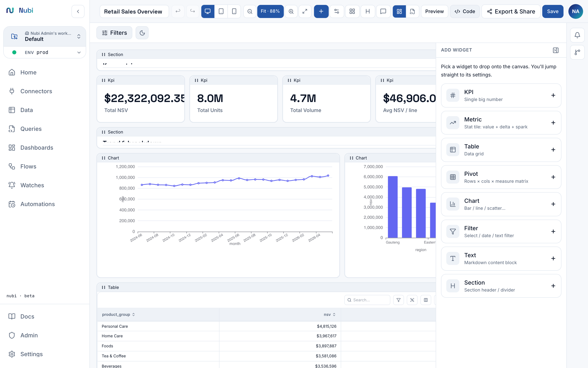Add a Table widget
588x368 pixels.
[x=501, y=150]
